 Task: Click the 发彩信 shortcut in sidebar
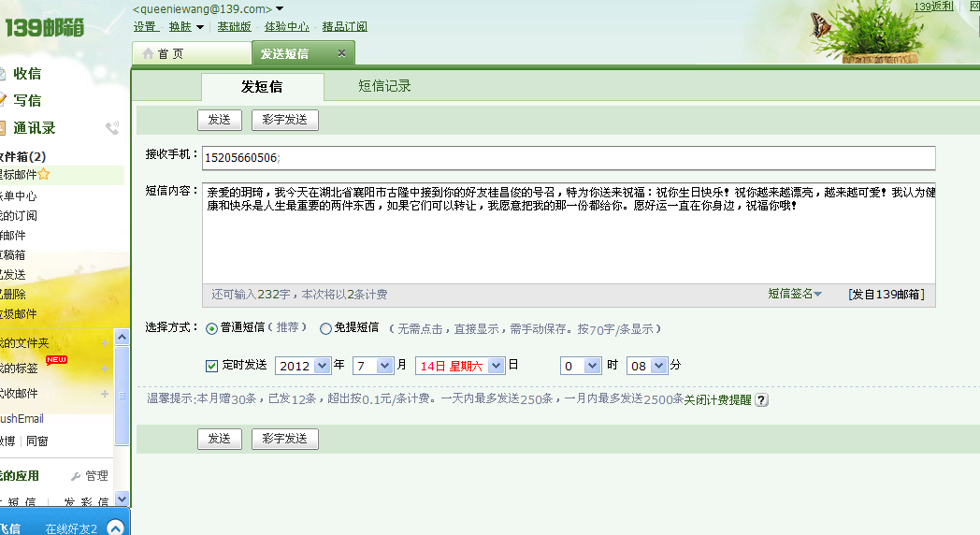(x=86, y=502)
